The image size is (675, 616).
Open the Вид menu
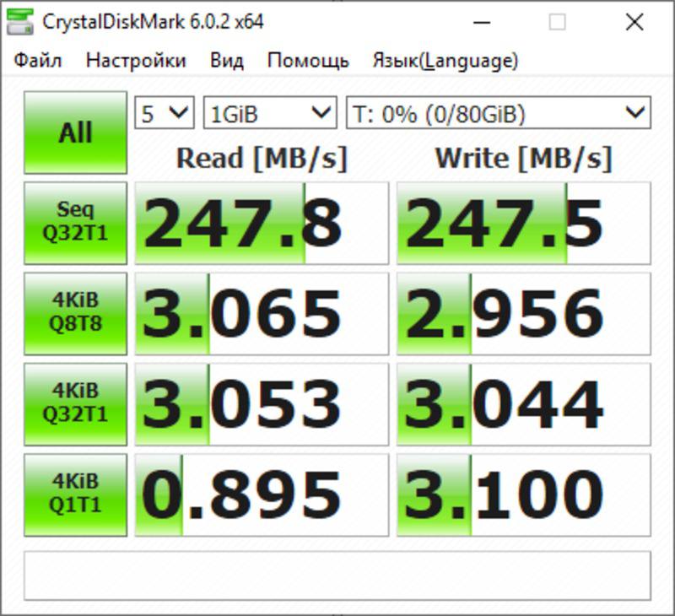pyautogui.click(x=227, y=60)
